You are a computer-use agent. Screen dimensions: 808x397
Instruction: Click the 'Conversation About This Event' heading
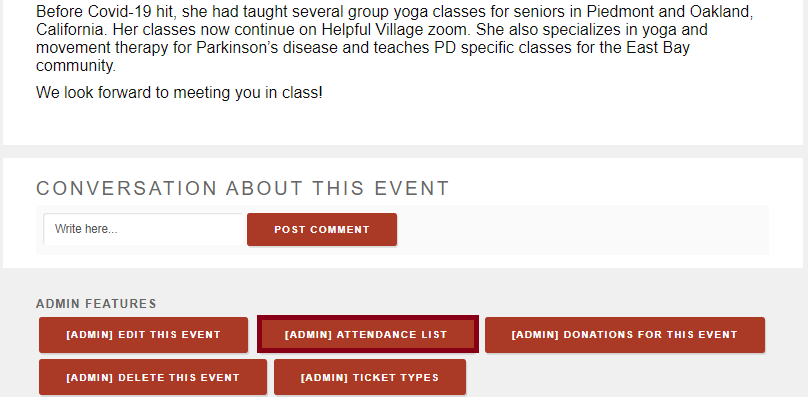(x=243, y=188)
